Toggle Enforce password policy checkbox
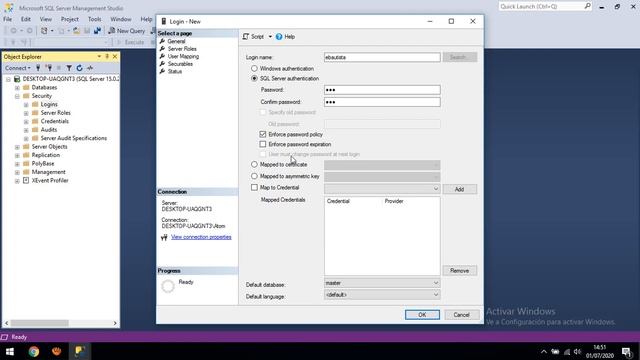 coord(263,134)
